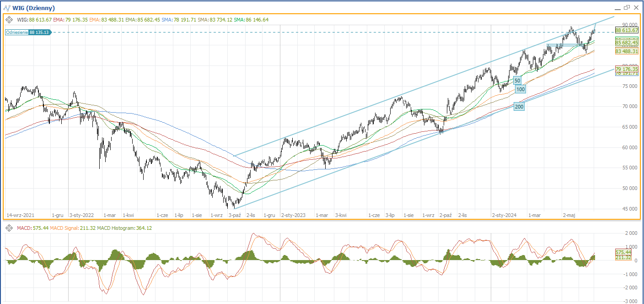Minimize the WIG chart window
This screenshot has height=304, width=644.
click(618, 8)
